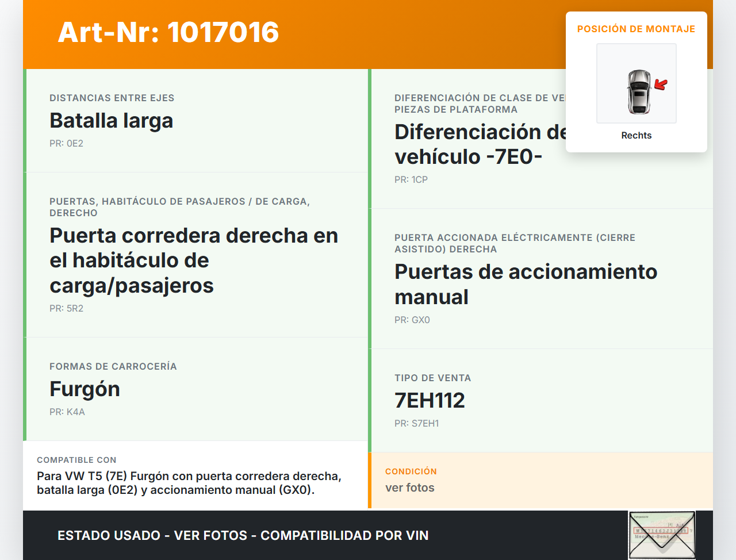
Task: Click the 'ver fotos' condition text
Action: (409, 488)
